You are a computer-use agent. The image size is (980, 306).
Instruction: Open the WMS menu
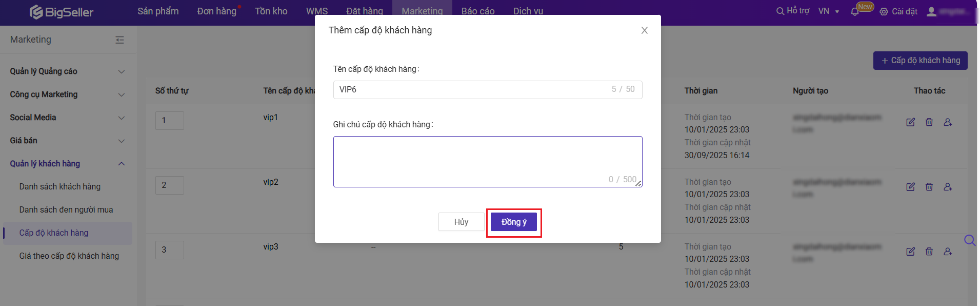click(317, 11)
